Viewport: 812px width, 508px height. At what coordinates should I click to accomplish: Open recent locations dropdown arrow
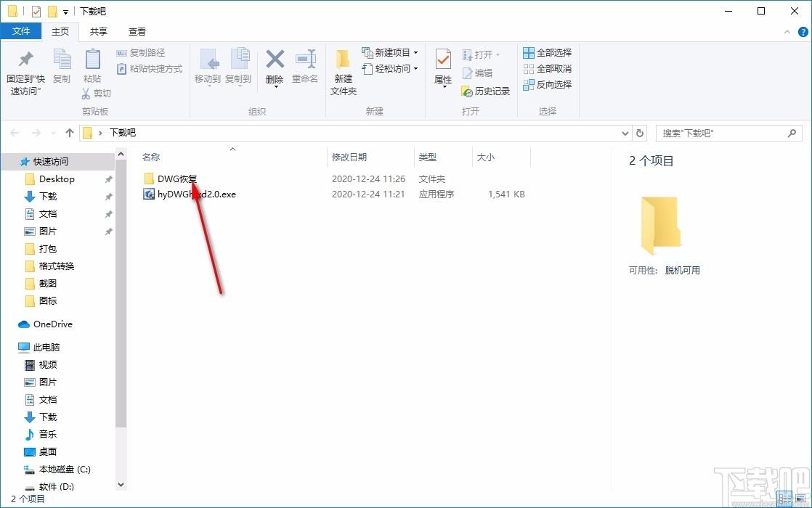point(53,134)
